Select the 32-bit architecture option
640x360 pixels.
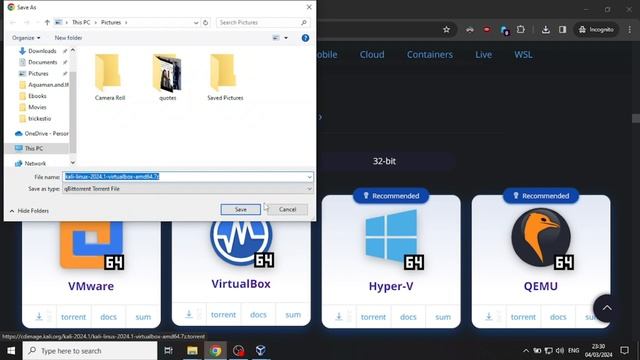pos(384,161)
